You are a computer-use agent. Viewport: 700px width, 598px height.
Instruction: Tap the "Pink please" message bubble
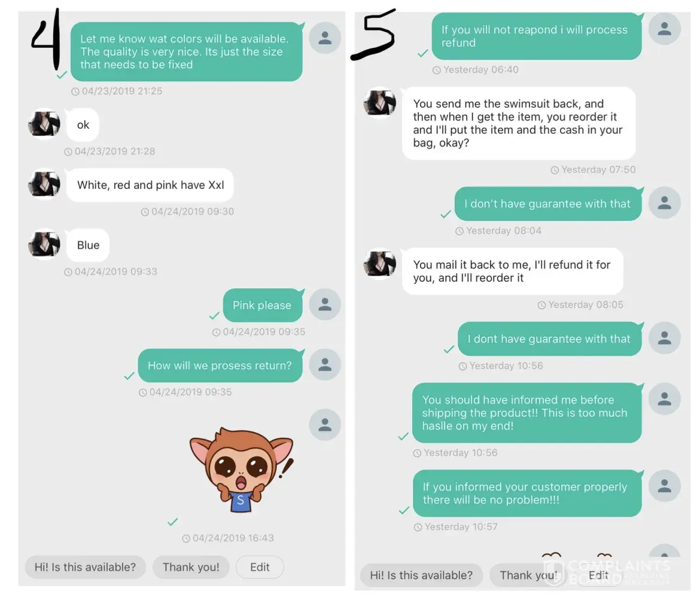click(263, 305)
